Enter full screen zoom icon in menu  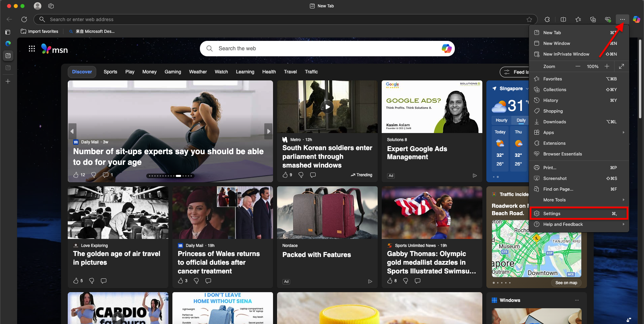point(622,66)
